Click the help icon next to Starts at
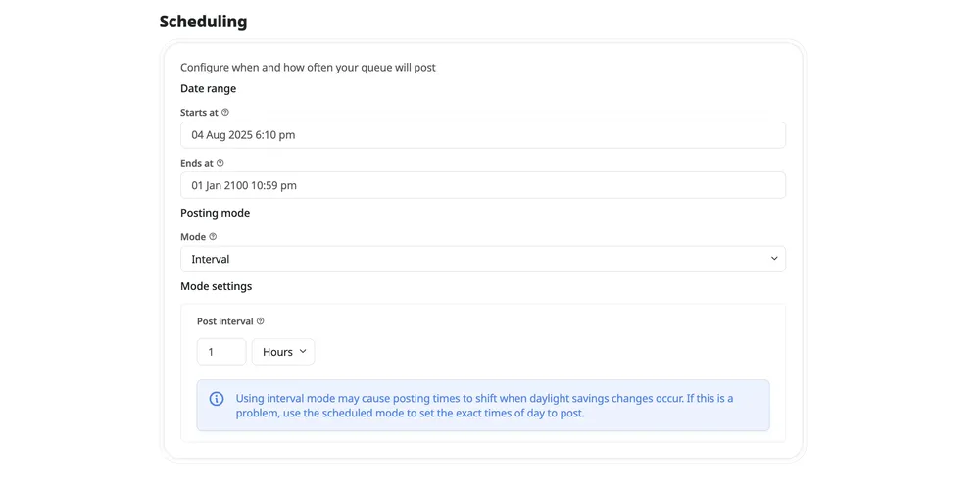 pyautogui.click(x=225, y=113)
